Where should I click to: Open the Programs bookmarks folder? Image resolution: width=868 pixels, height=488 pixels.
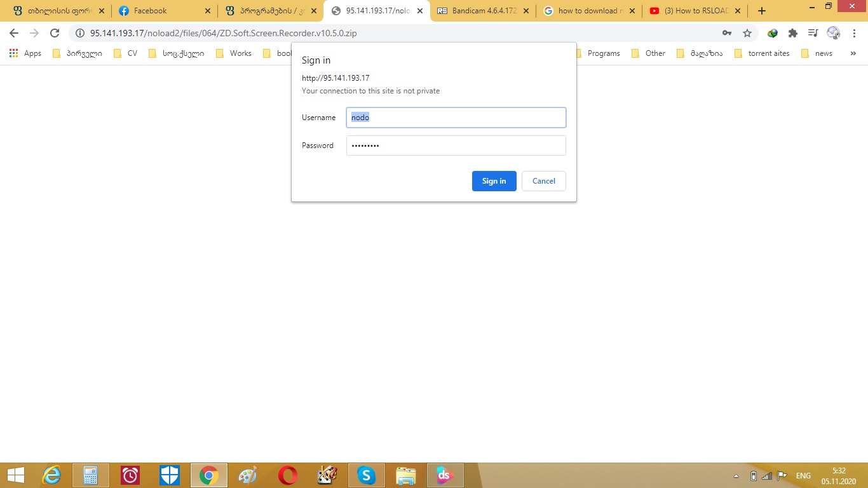tap(597, 53)
